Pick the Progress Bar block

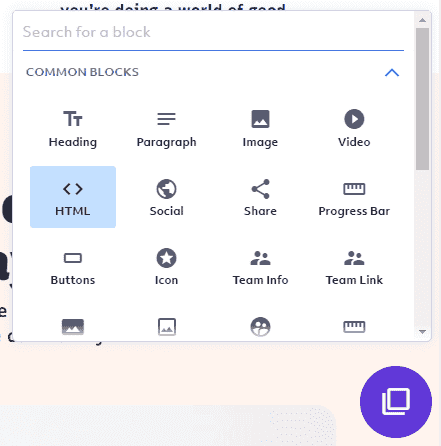[354, 197]
